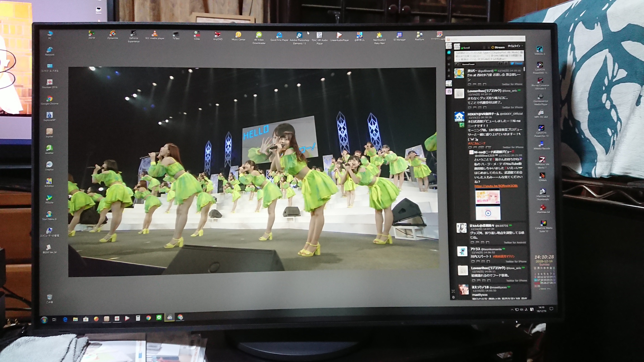Viewport: 644px width, 362px height.
Task: Launch K2Editor from the desktop
Action: pyautogui.click(x=49, y=182)
